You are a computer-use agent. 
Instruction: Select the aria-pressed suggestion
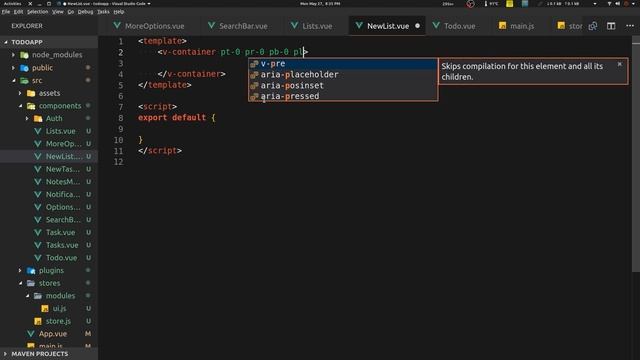pyautogui.click(x=343, y=96)
